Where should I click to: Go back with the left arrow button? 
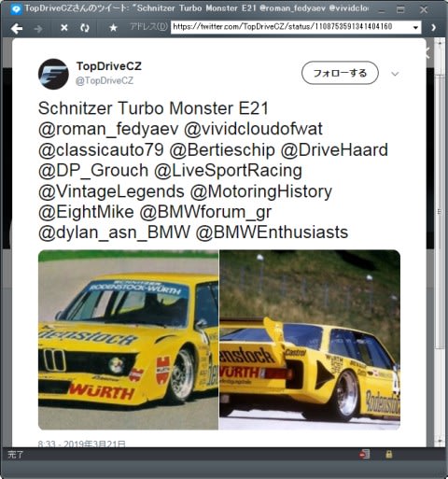click(x=17, y=28)
